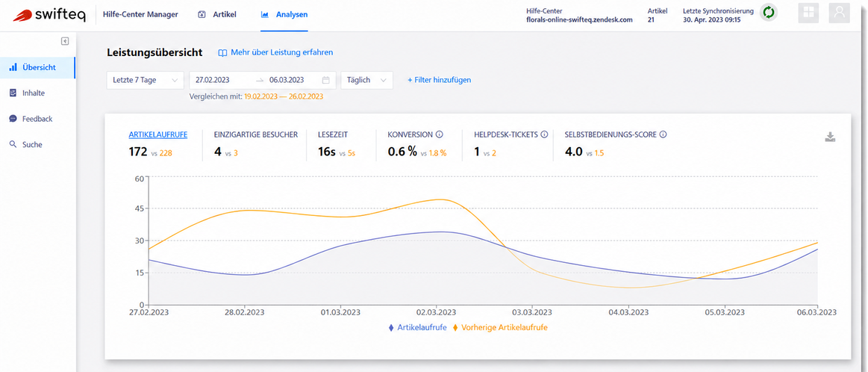The image size is (868, 372).
Task: Open Inhalte in the sidebar
Action: 37,93
